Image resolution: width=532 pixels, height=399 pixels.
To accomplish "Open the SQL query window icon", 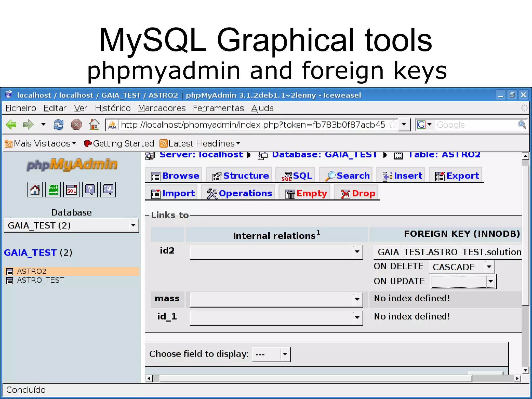I will (71, 190).
